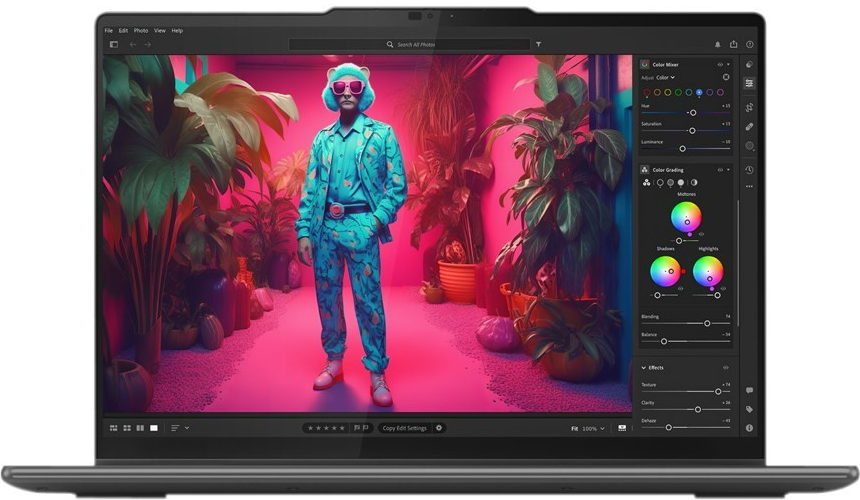Select the Healing brush tool

pos(749,127)
